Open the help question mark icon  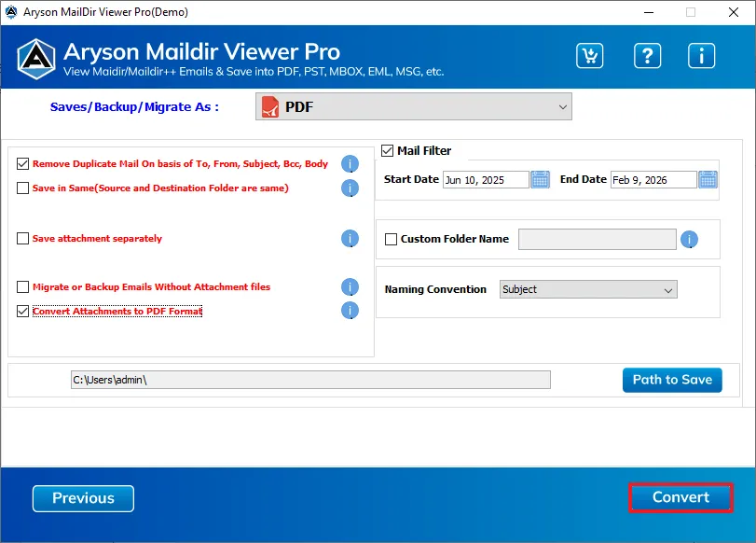(x=647, y=55)
